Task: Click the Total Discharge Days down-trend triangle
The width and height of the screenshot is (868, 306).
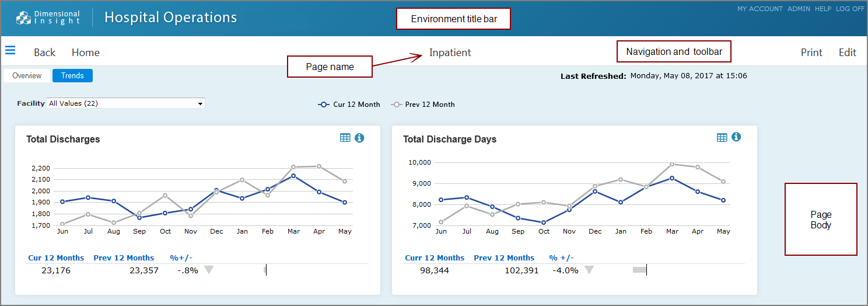Action: coord(589,270)
